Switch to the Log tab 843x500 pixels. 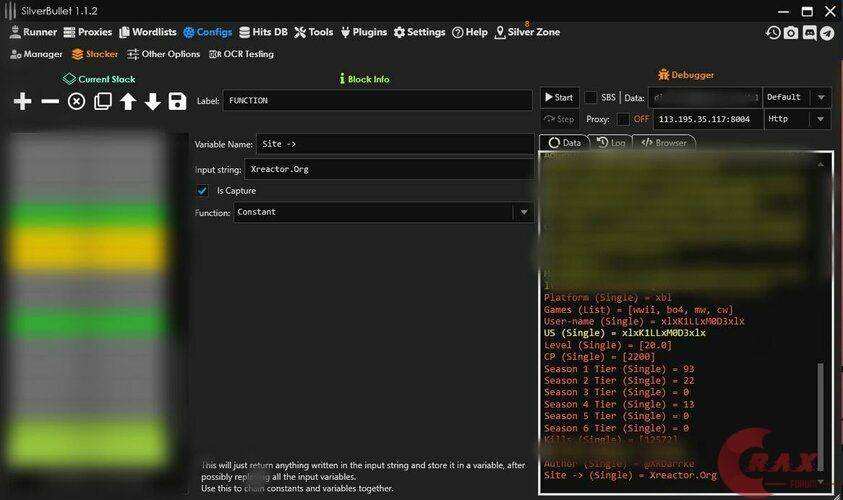pyautogui.click(x=611, y=142)
